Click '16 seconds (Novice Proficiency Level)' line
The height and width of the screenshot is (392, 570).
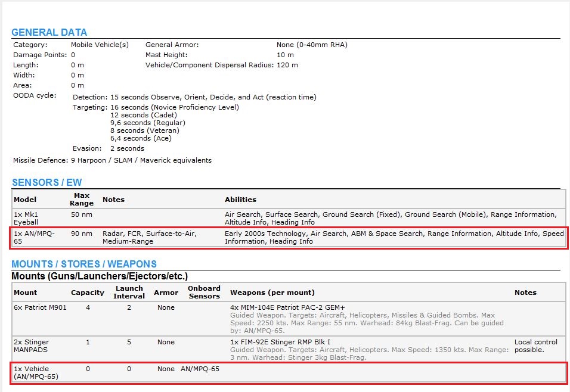coord(175,107)
